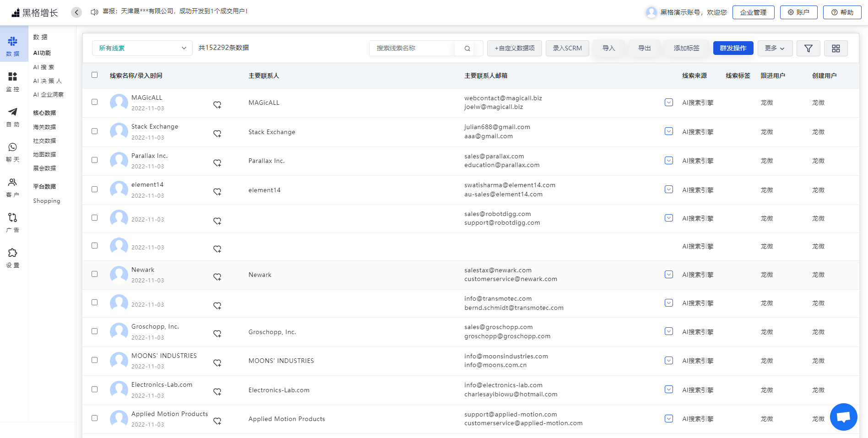Expand emails dropdown for Parallax Inc. row
The width and height of the screenshot is (868, 438).
coord(669,161)
